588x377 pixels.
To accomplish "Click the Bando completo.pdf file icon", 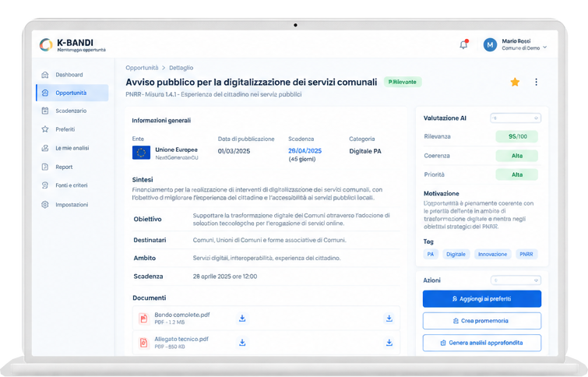I will (143, 319).
